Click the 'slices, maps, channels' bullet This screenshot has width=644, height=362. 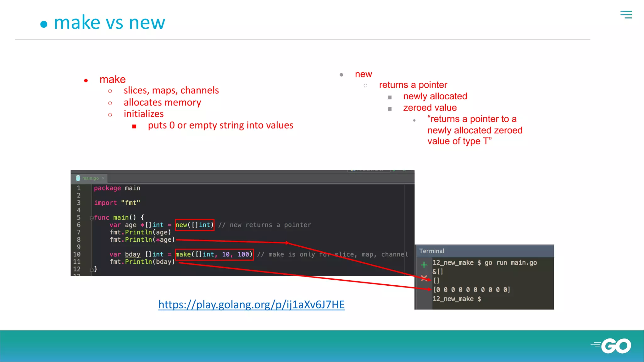click(x=171, y=90)
